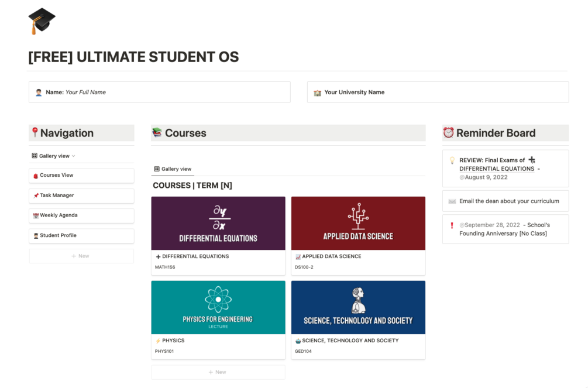Click the page title ULTIMATE STUDENT OS

point(133,57)
